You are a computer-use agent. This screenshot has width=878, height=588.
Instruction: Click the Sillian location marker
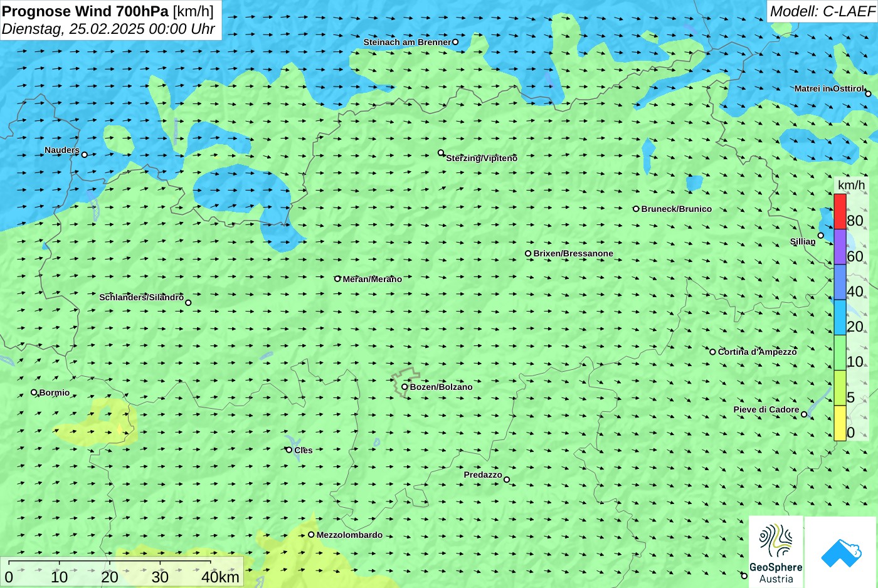pos(820,236)
